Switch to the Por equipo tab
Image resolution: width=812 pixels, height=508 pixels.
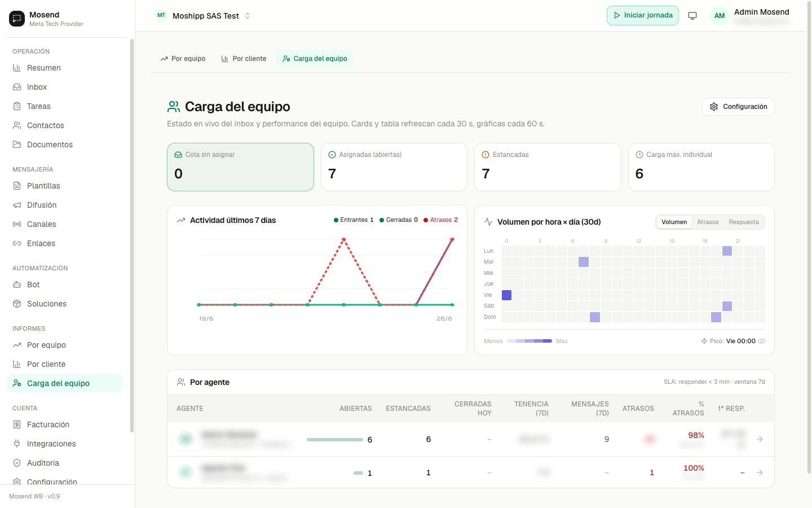(x=183, y=59)
